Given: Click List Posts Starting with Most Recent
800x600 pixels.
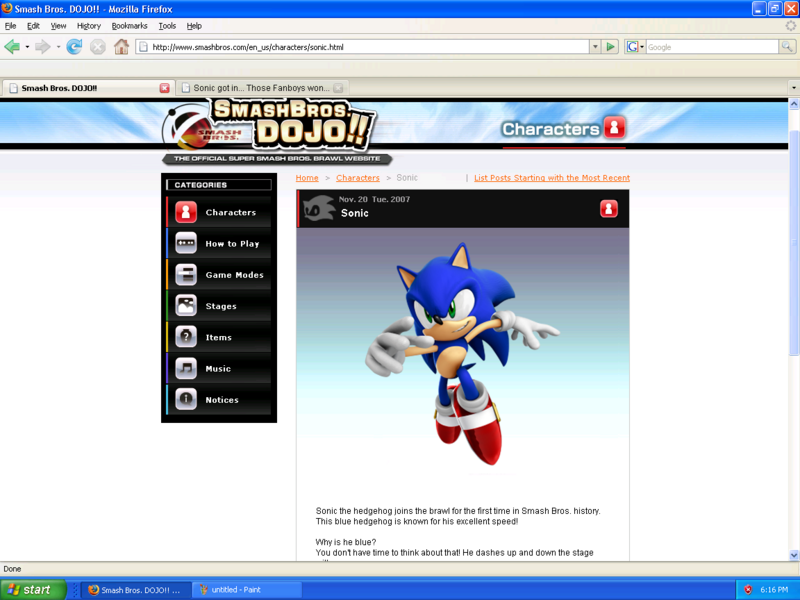Looking at the screenshot, I should coord(552,178).
